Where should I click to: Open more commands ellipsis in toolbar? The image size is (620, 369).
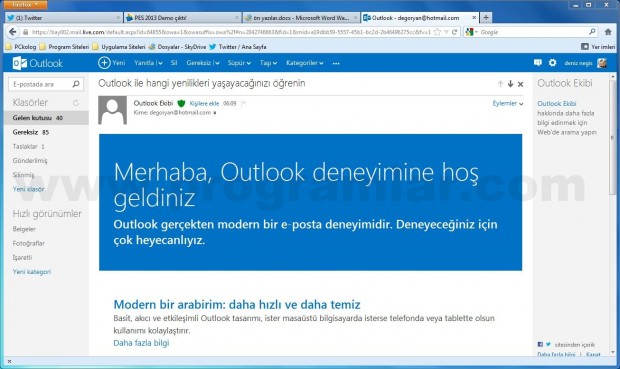[x=336, y=63]
